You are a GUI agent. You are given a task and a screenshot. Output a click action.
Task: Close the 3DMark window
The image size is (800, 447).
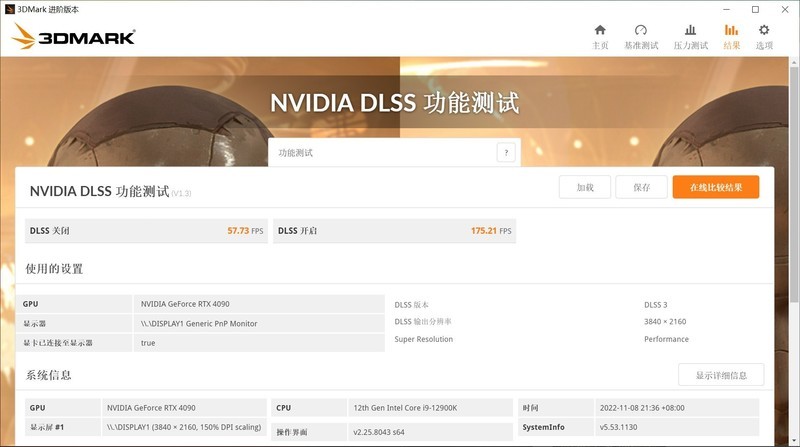click(x=785, y=9)
